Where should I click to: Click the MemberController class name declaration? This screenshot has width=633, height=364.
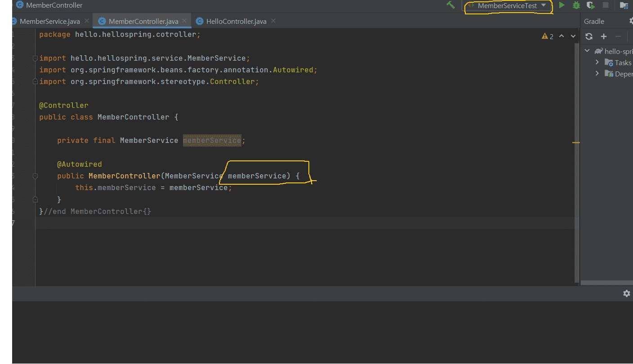tap(134, 117)
